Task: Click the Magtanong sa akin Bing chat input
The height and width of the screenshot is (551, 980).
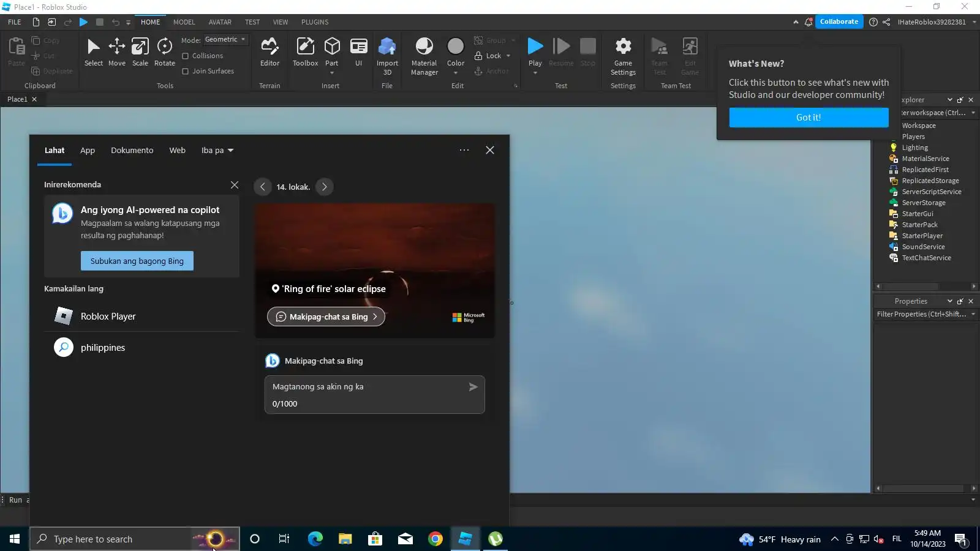Action: tap(374, 395)
